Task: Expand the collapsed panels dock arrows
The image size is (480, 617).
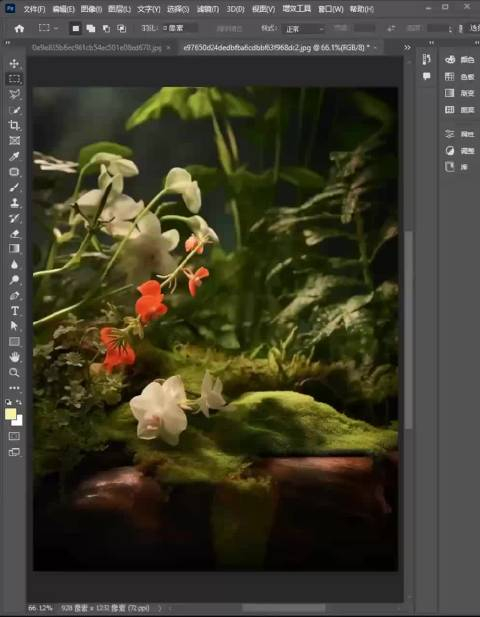Action: pyautogui.click(x=432, y=42)
